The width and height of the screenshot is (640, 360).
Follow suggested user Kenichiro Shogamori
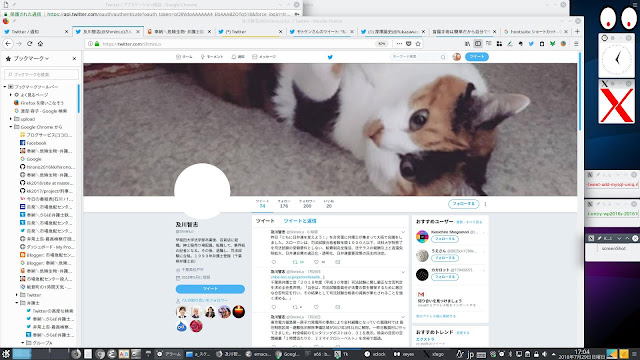tap(445, 239)
